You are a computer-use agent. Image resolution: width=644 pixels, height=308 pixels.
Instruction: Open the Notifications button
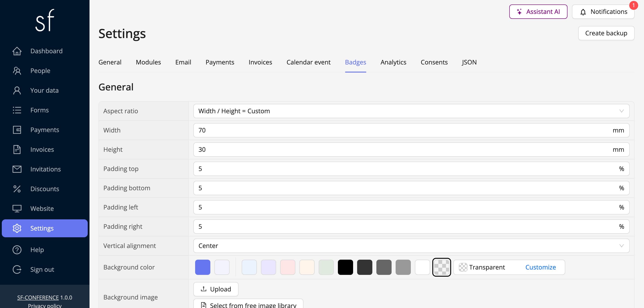point(603,11)
